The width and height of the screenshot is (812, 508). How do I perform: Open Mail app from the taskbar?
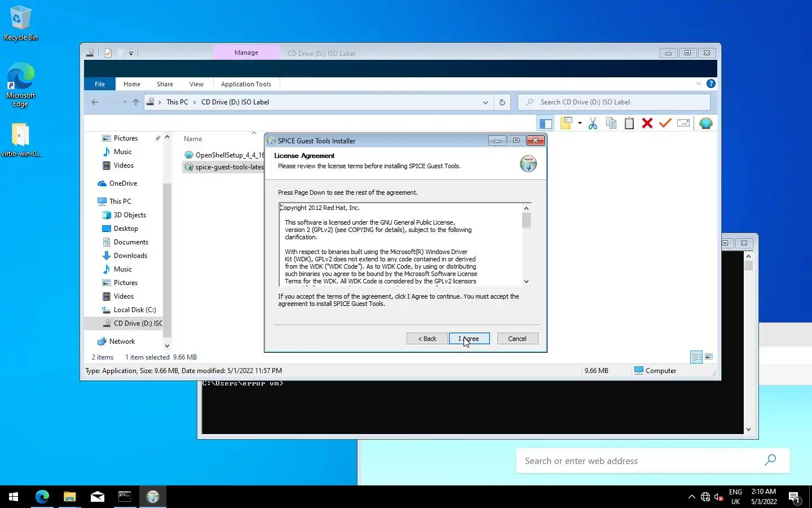coord(97,497)
